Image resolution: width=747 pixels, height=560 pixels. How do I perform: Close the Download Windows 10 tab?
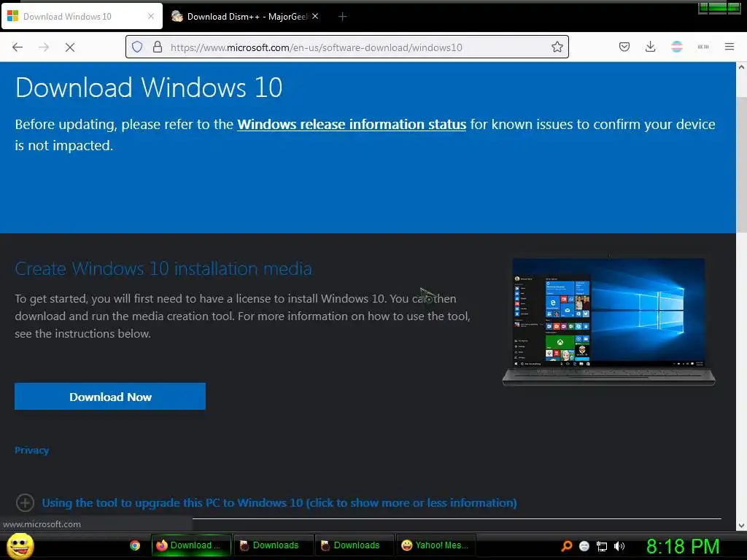point(150,16)
